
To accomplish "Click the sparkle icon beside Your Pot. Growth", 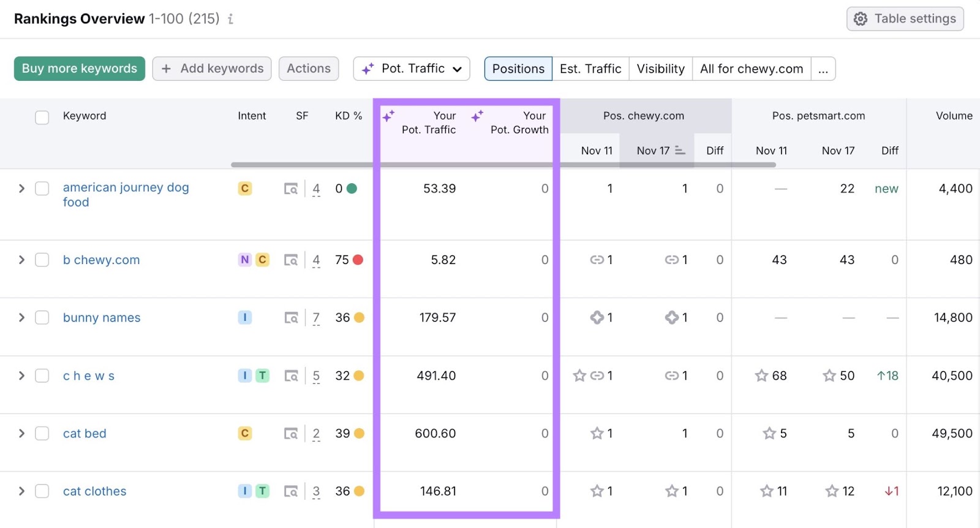I will (x=477, y=115).
